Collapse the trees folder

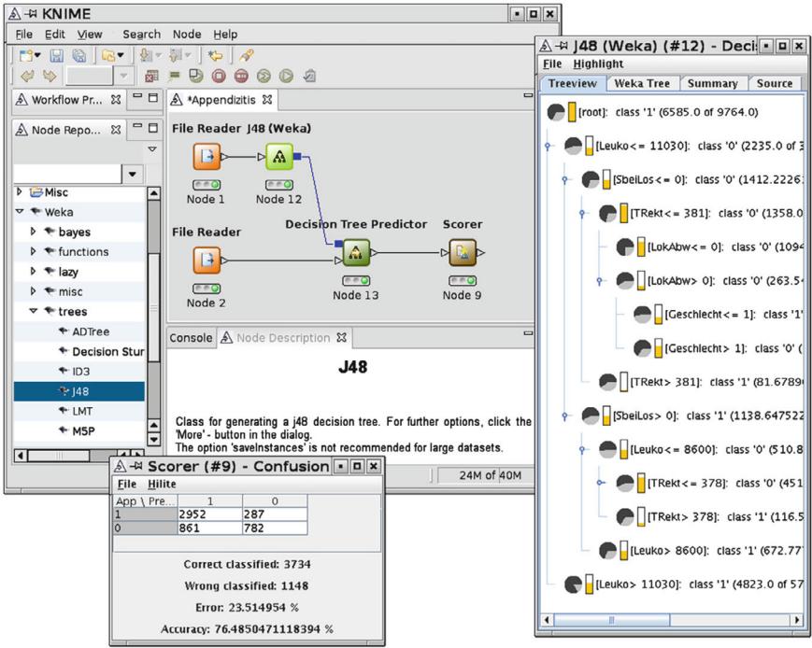(34, 311)
